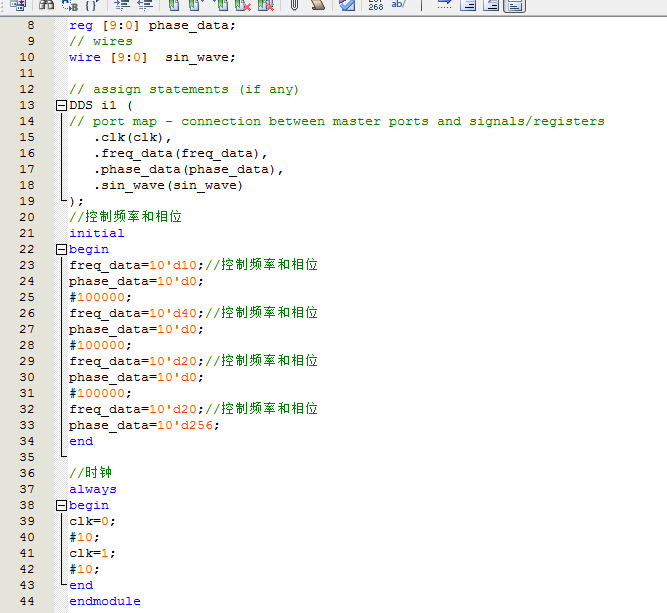Toggle the ab/ whitespace display icon
The image size is (667, 613).
coord(398,4)
